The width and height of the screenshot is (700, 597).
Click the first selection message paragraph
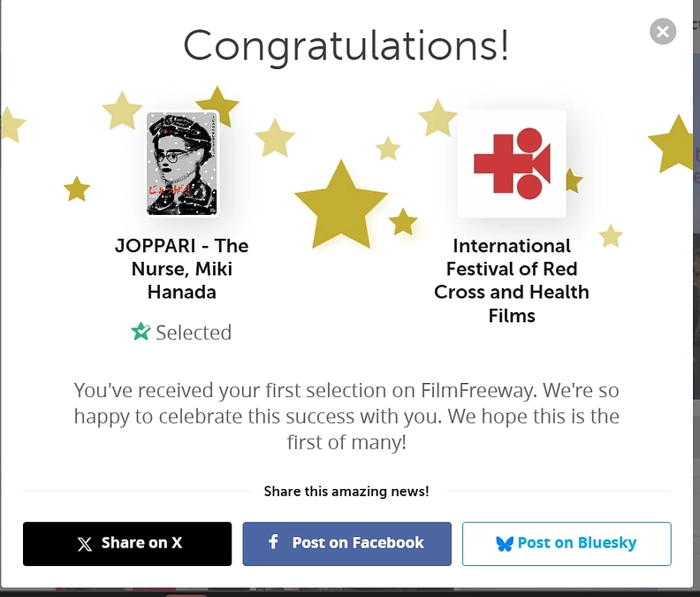coord(346,416)
